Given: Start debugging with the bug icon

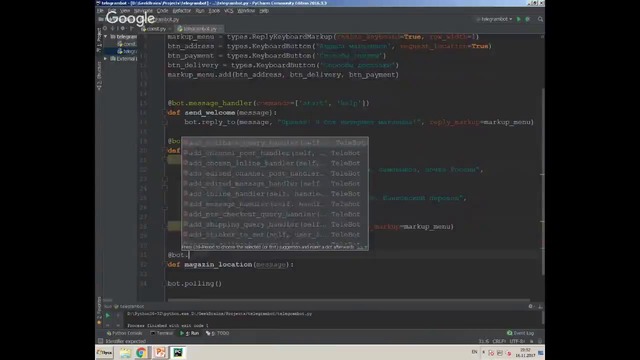Looking at the screenshot, I should (x=527, y=19).
